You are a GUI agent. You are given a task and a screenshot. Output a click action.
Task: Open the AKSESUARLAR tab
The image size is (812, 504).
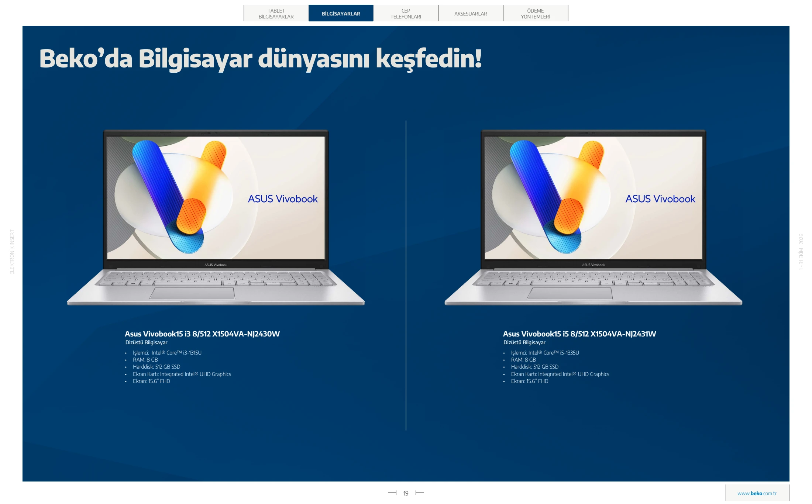pos(471,13)
